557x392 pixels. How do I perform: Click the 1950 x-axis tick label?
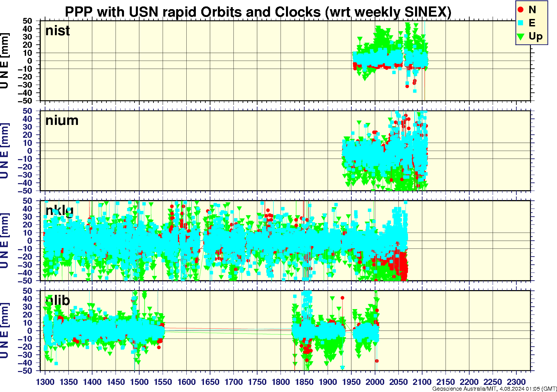[x=351, y=382]
